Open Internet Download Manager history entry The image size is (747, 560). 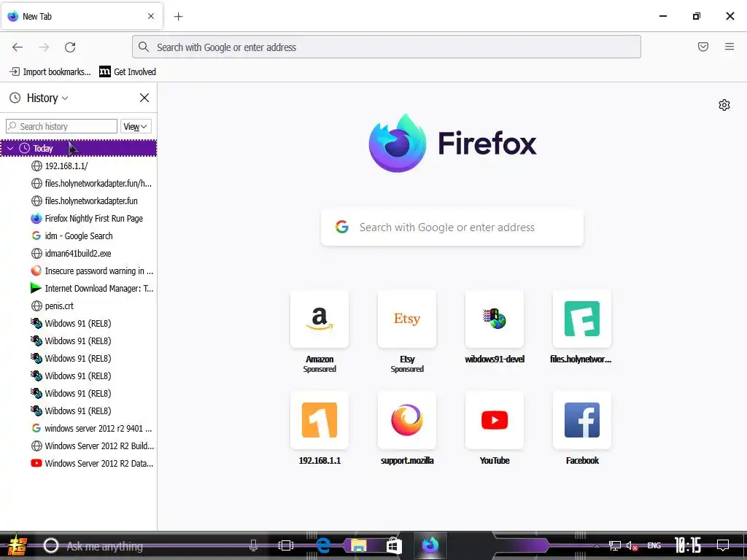click(79, 289)
